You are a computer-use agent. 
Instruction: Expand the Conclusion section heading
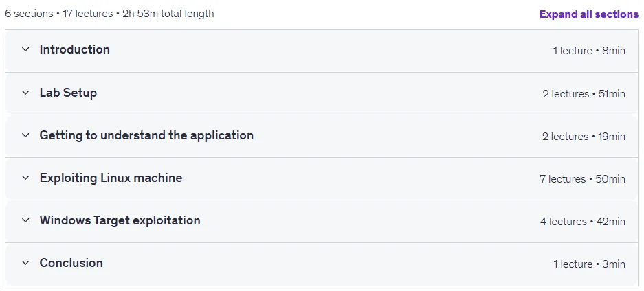coord(71,263)
